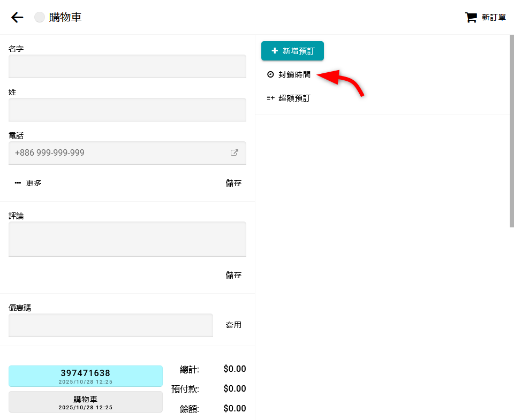Click the back arrow icon

pyautogui.click(x=17, y=18)
